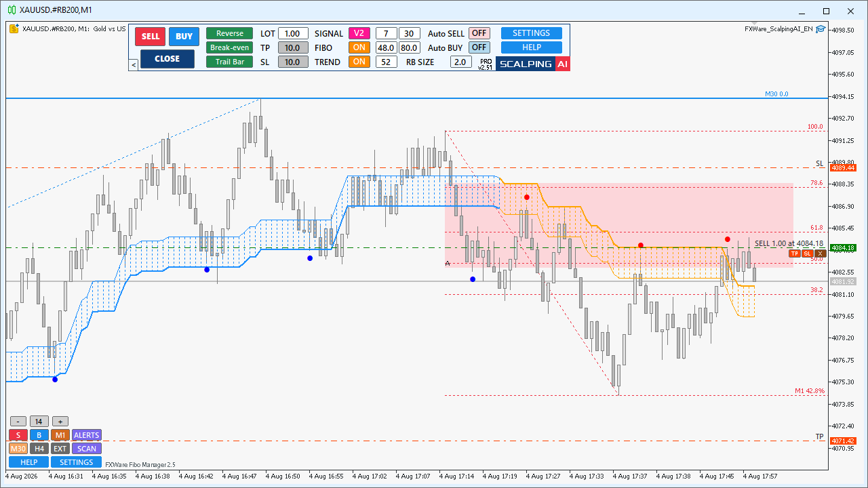
Task: Toggle the FIBO ON switch
Action: coord(359,47)
